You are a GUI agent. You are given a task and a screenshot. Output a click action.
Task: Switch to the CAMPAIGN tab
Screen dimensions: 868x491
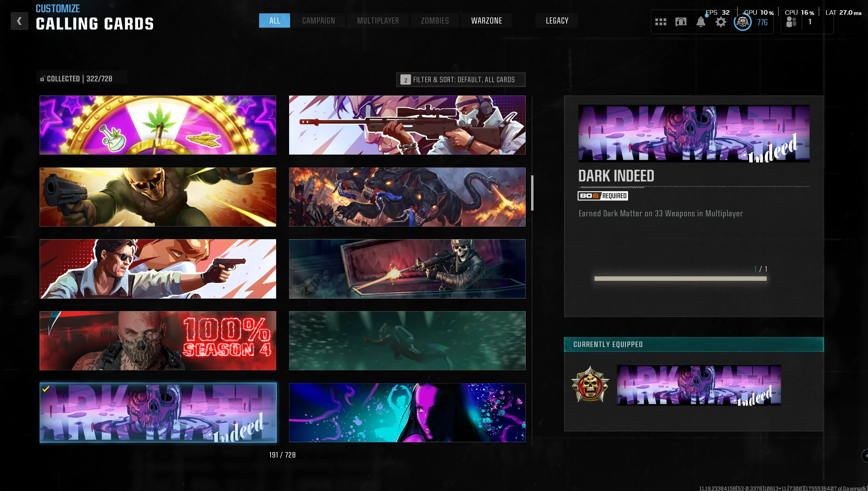(x=318, y=20)
